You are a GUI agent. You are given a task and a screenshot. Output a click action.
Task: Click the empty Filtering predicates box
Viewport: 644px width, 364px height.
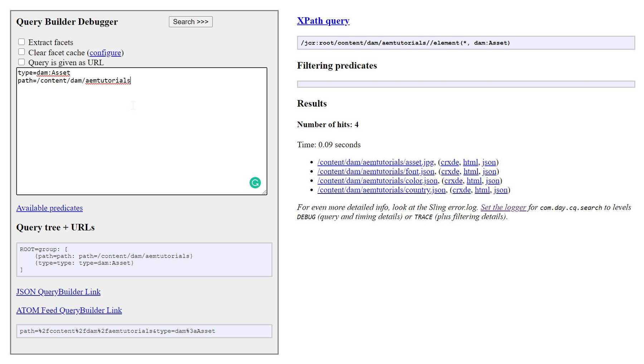[465, 83]
